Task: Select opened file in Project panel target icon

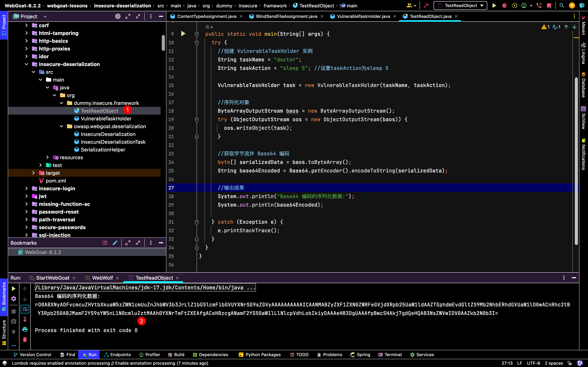Action: pos(118,16)
